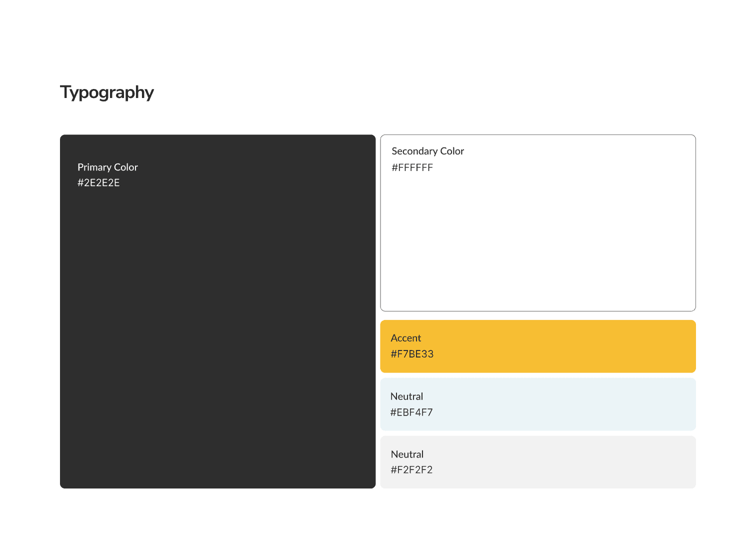Click the 'Accent' label text
Screen dimensions: 756x549
pyautogui.click(x=406, y=338)
